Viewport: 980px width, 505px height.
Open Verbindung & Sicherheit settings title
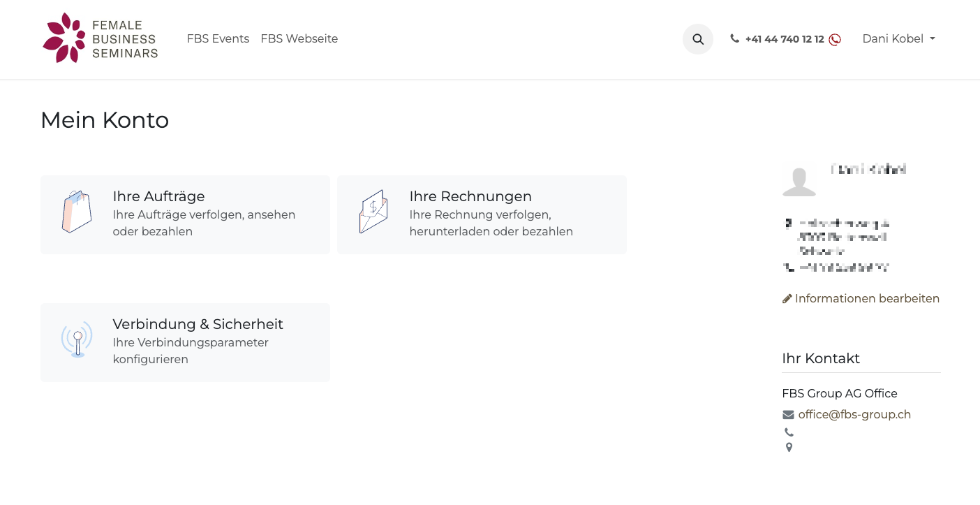tap(198, 324)
